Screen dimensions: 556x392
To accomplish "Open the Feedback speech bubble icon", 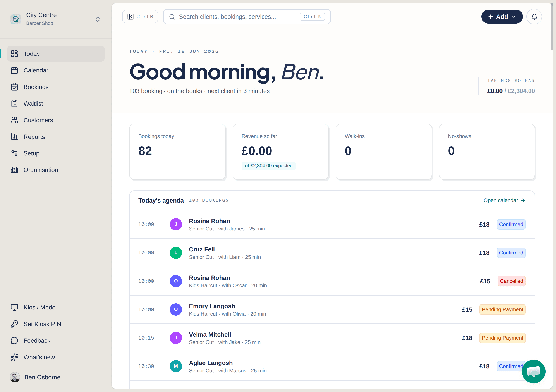I will (x=14, y=340).
